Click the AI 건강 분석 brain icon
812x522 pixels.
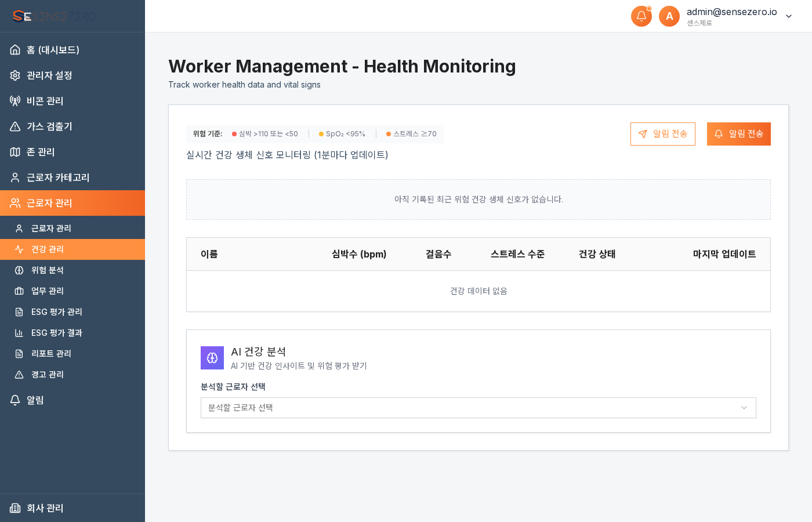(212, 358)
